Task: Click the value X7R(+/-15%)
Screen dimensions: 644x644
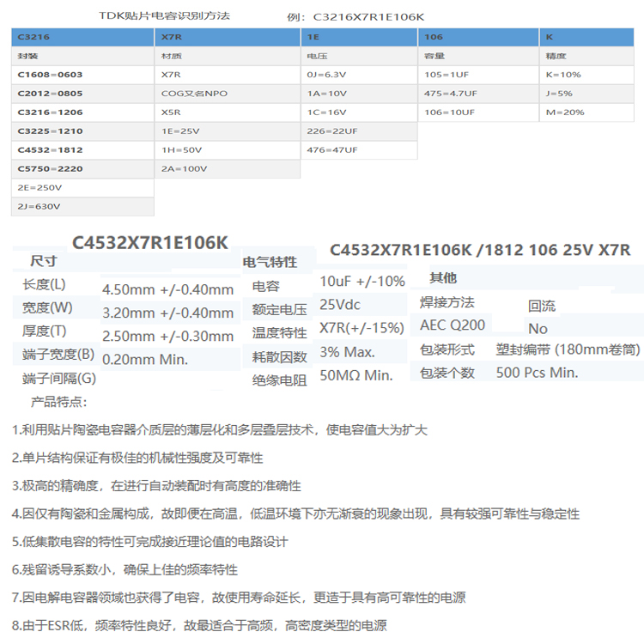Action: click(x=361, y=328)
